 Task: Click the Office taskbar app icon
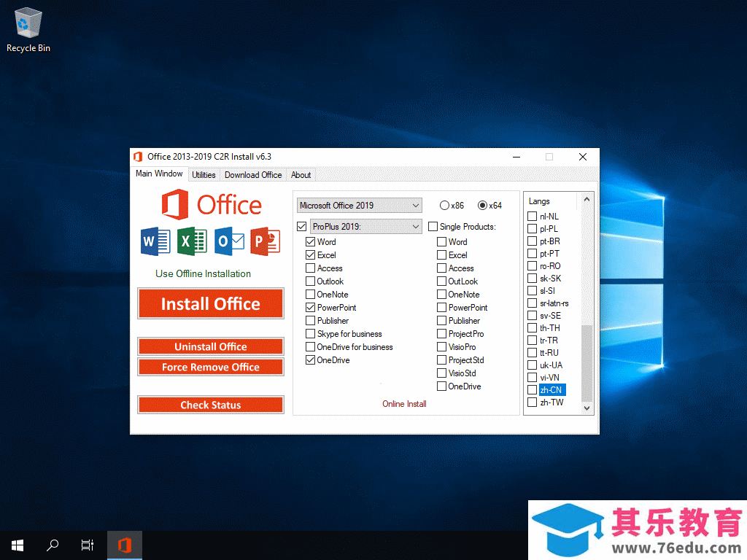pyautogui.click(x=124, y=545)
